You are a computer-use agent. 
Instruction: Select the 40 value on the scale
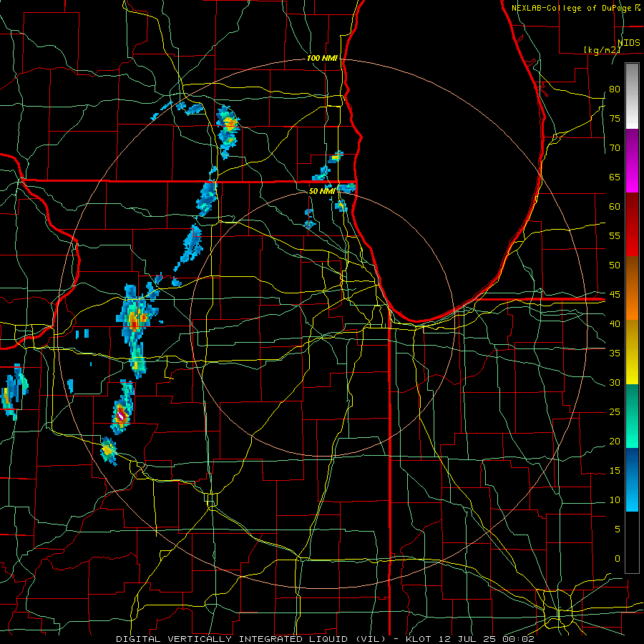pyautogui.click(x=615, y=323)
